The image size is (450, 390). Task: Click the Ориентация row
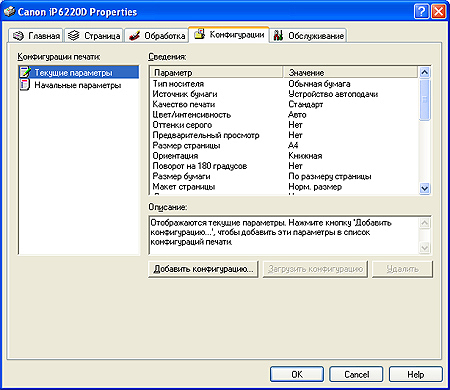(x=284, y=156)
